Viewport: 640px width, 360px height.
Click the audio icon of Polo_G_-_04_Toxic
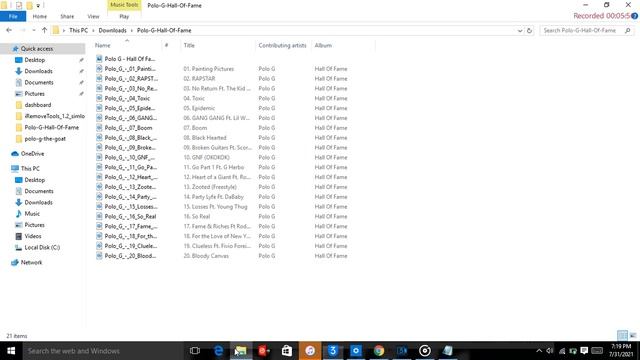(x=99, y=98)
